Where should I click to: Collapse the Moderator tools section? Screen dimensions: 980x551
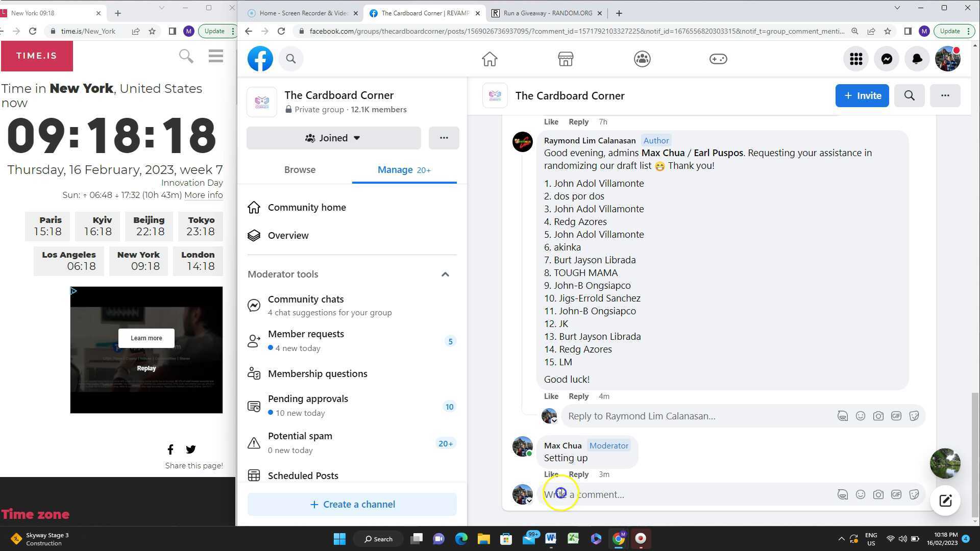coord(445,274)
